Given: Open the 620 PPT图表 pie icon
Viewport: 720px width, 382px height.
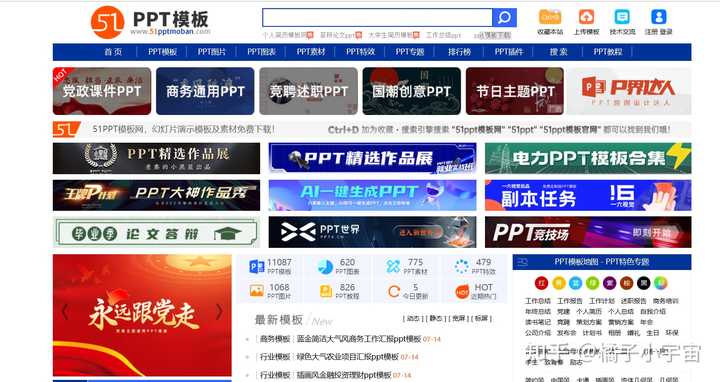Looking at the screenshot, I should 325,266.
